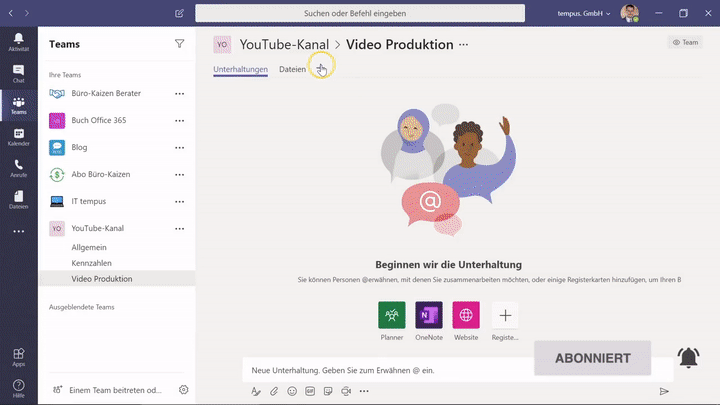Send message with the arrow icon
720x405 pixels.
click(664, 391)
